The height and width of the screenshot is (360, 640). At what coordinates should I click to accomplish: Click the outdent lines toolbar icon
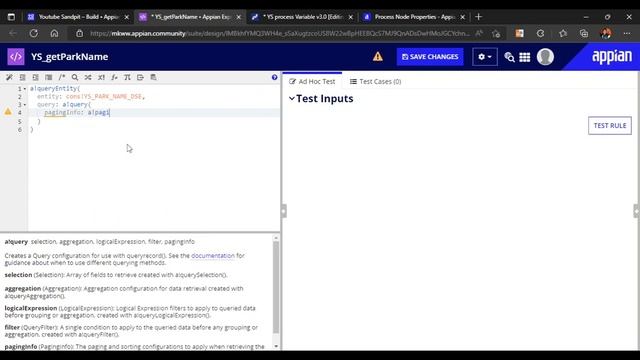point(22,77)
